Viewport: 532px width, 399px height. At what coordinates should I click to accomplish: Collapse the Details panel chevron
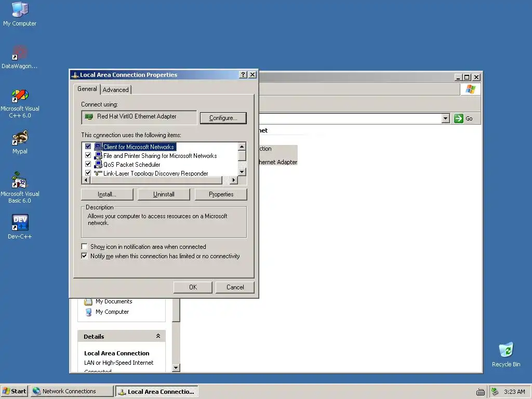pyautogui.click(x=158, y=336)
